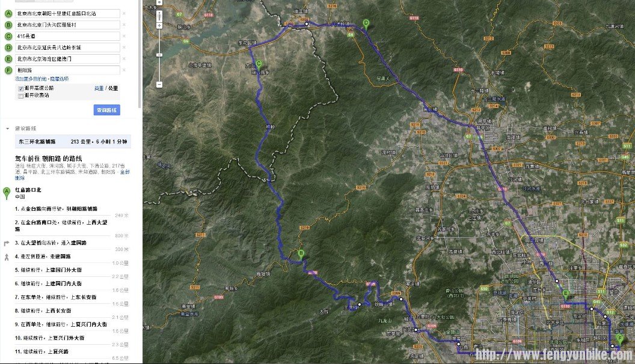The width and height of the screenshot is (635, 364).
Task: Collapse the 建议路线 section arrow
Action: [x=7, y=129]
